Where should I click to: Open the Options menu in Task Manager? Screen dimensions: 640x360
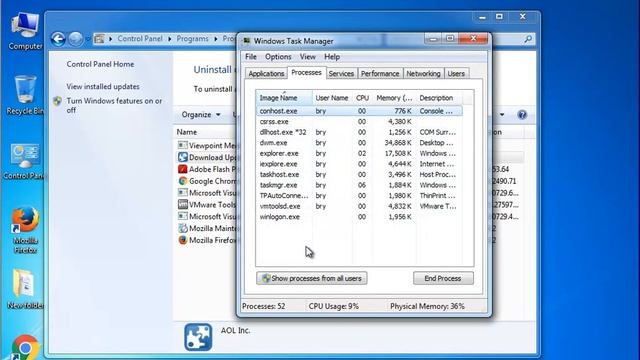click(278, 57)
